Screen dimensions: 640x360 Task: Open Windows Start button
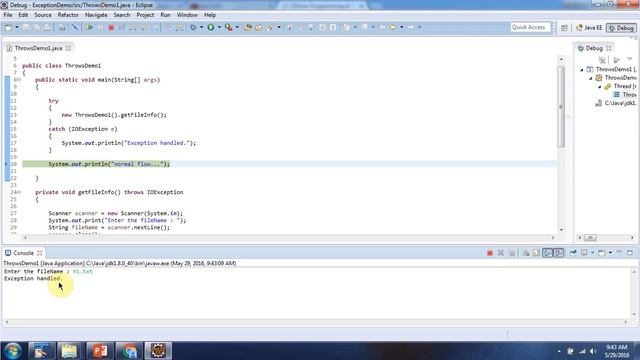(13, 351)
